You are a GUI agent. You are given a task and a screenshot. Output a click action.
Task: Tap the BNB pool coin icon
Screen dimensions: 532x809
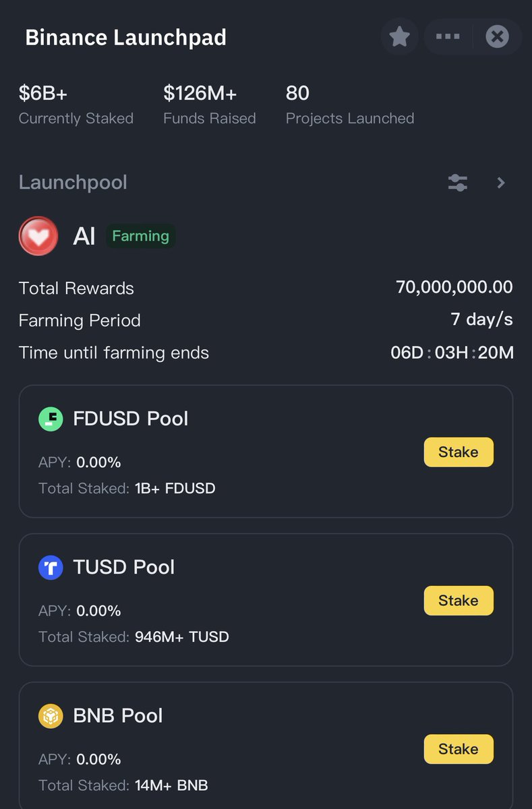pos(51,716)
